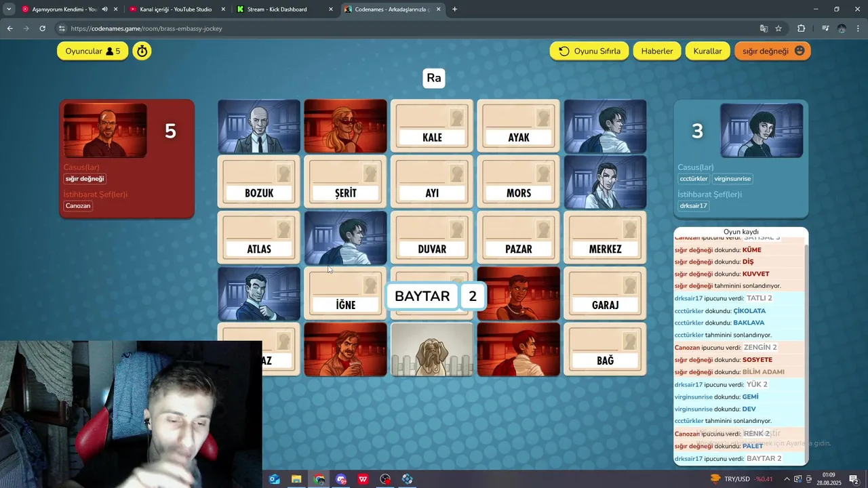Viewport: 868px width, 488px height.
Task: Choose the BAĞ word card
Action: [x=605, y=349]
